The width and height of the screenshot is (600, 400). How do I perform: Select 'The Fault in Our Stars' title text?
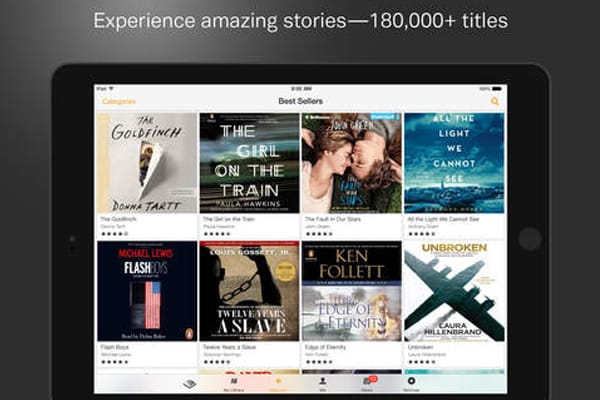click(333, 219)
